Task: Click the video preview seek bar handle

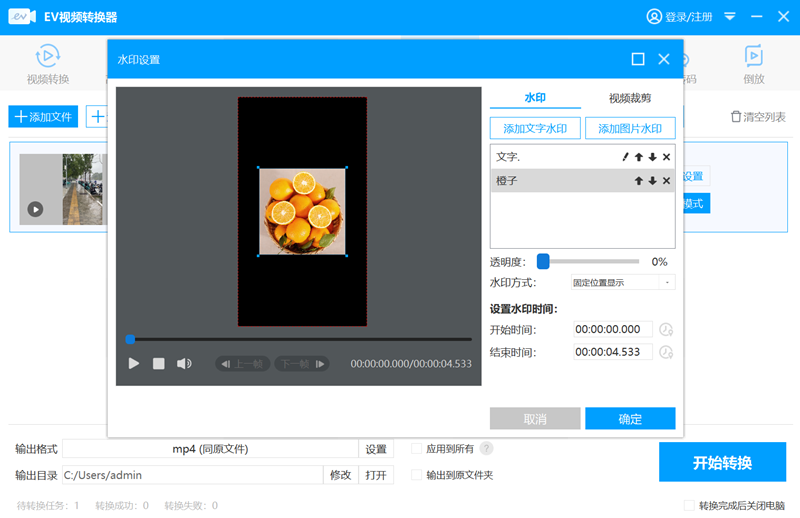Action: [131, 339]
